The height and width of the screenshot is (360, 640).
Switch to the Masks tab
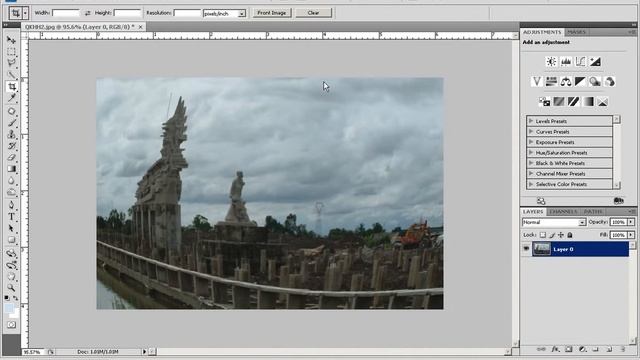tap(576, 32)
